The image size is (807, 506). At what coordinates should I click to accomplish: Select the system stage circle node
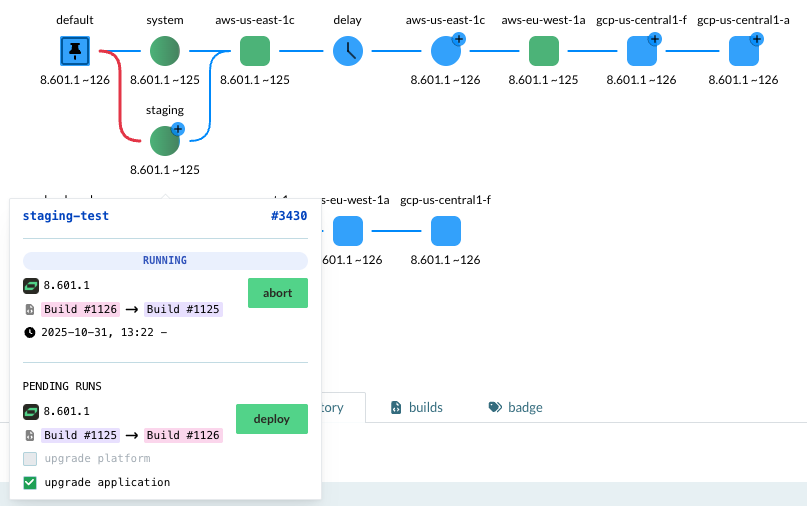(165, 51)
